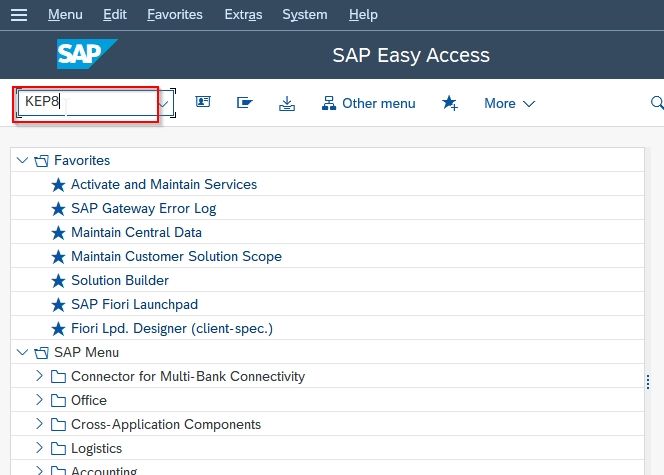Click the SAP logo
The width and height of the screenshot is (664, 475).
[x=87, y=54]
